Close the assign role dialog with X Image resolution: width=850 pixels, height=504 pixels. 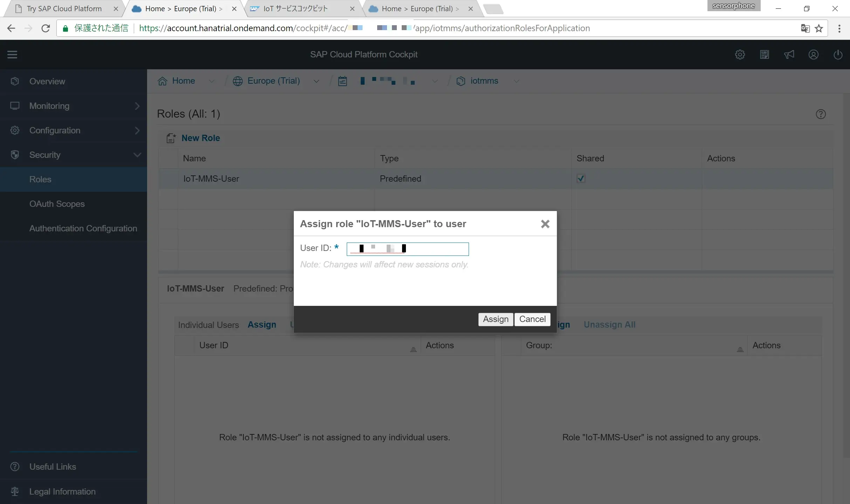(x=545, y=224)
